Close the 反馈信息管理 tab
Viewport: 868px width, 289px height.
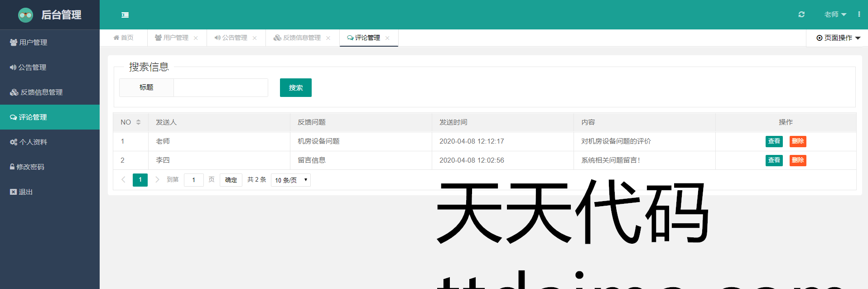click(328, 38)
